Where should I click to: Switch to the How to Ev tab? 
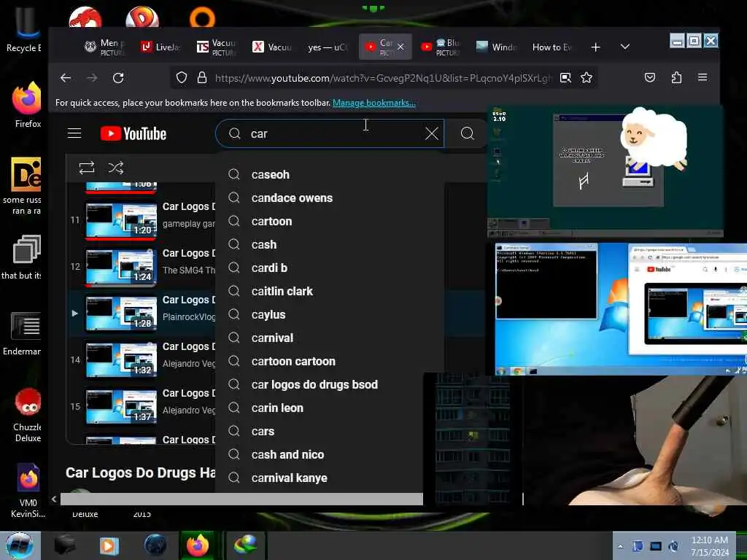pos(553,47)
